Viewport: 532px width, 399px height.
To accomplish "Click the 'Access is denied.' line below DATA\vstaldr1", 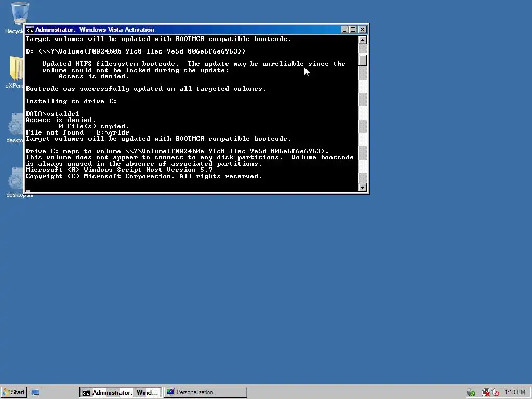I will click(x=61, y=120).
